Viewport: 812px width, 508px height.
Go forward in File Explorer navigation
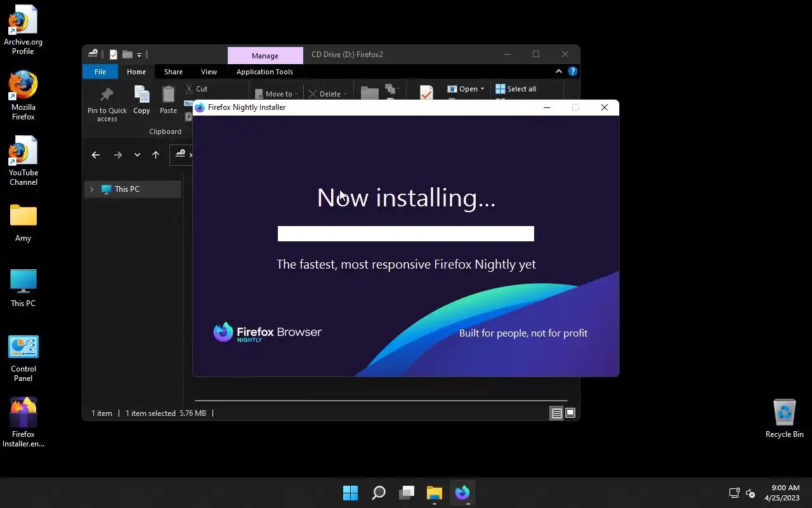[x=117, y=154]
